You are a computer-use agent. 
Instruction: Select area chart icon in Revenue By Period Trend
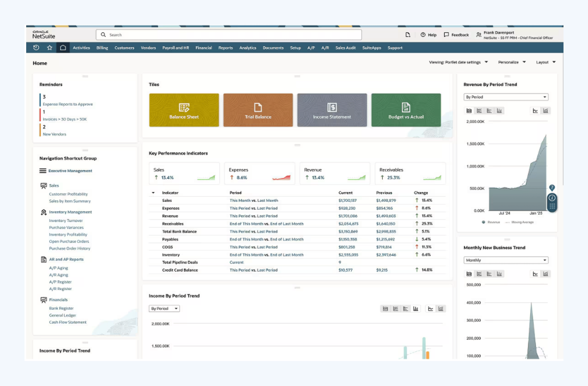click(x=469, y=111)
